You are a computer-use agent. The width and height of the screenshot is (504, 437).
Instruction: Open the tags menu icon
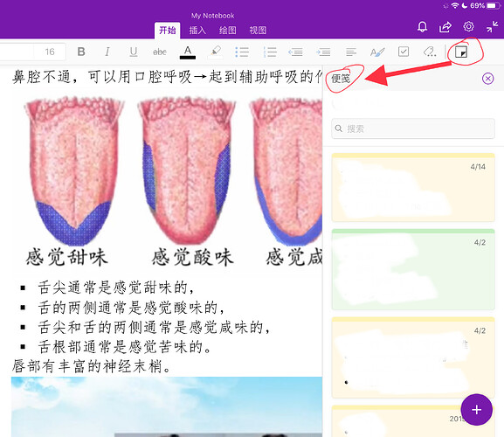430,52
